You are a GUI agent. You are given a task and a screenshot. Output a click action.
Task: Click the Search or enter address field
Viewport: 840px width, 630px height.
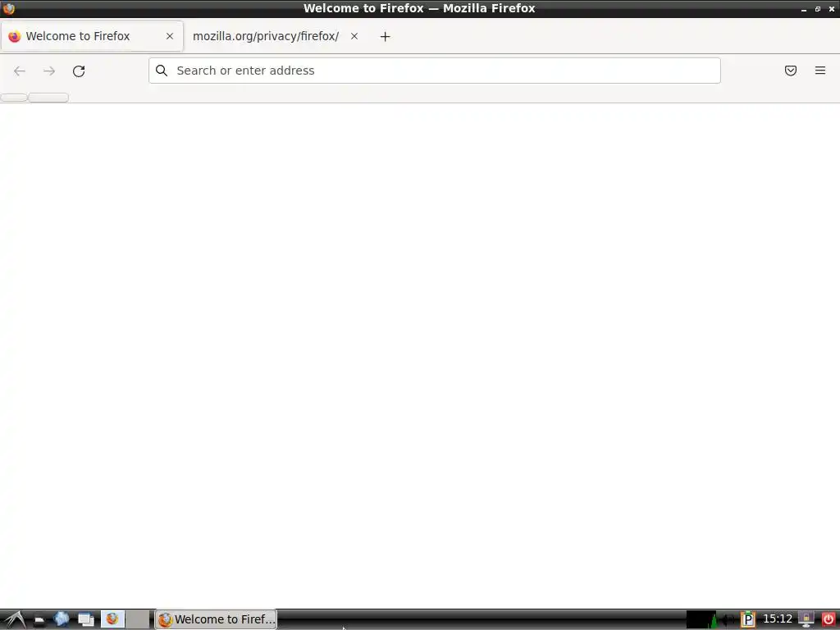point(435,71)
